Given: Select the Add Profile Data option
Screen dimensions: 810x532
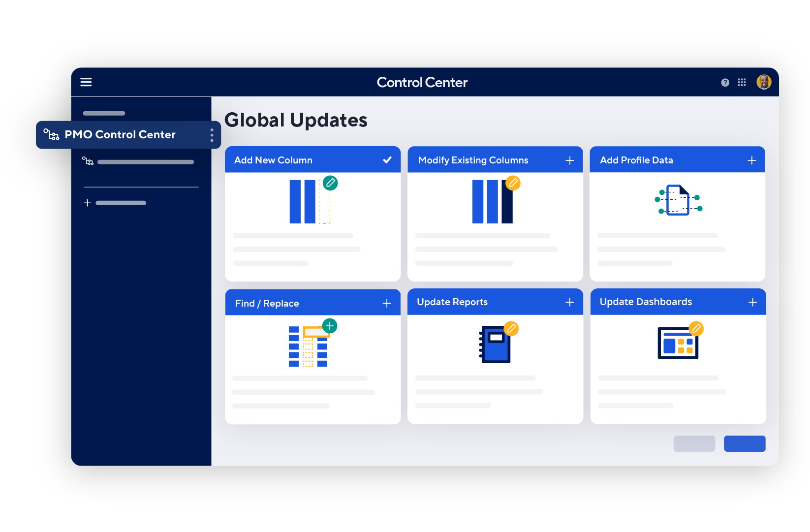Looking at the screenshot, I should [752, 160].
